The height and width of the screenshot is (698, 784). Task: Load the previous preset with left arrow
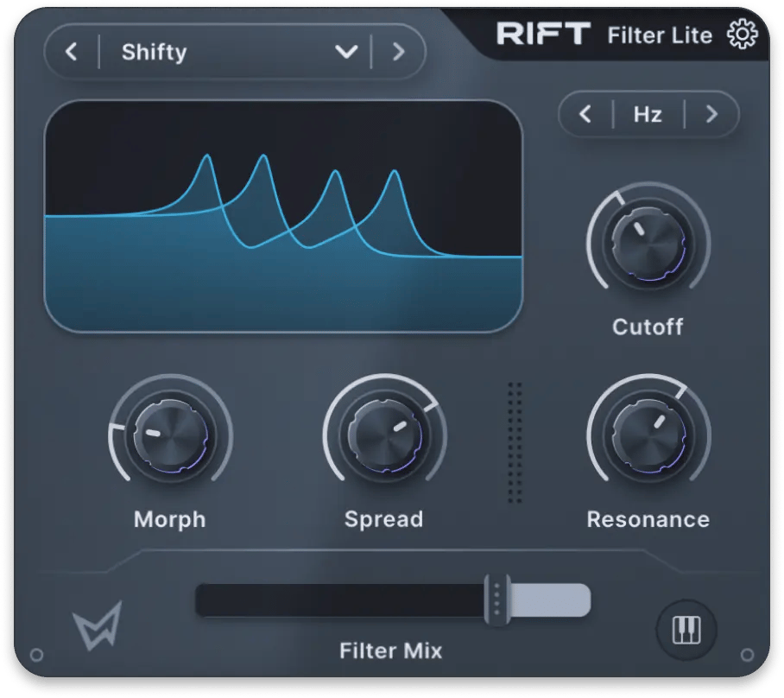click(x=72, y=52)
